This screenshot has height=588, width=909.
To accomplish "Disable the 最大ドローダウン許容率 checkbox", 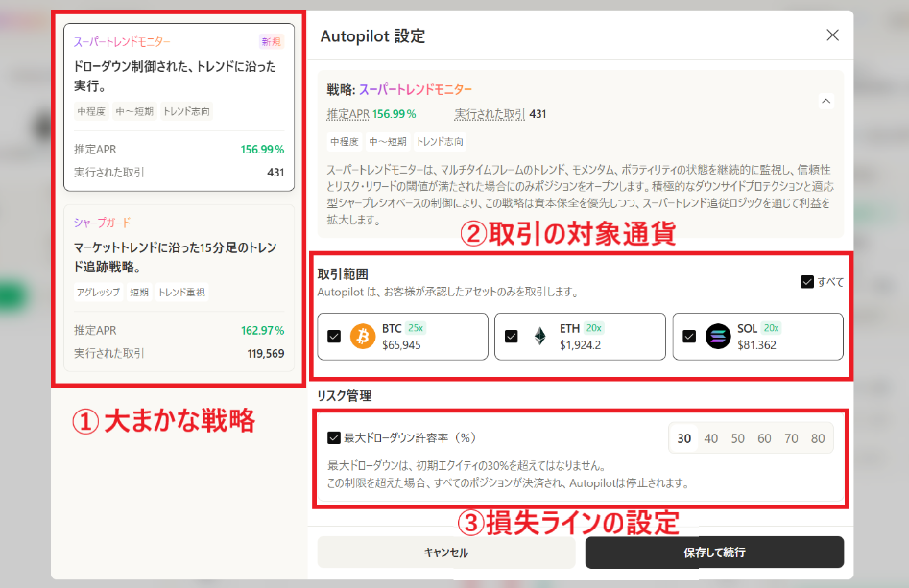I will click(334, 437).
